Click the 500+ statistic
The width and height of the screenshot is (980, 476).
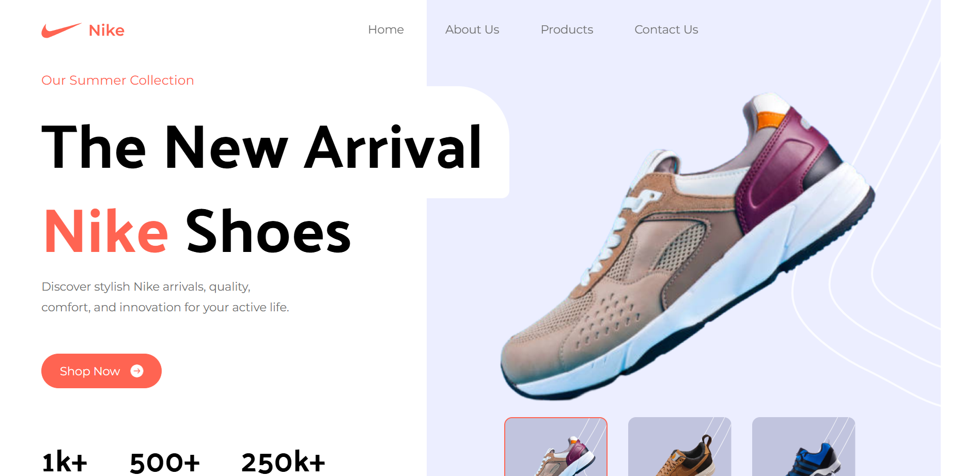164,462
